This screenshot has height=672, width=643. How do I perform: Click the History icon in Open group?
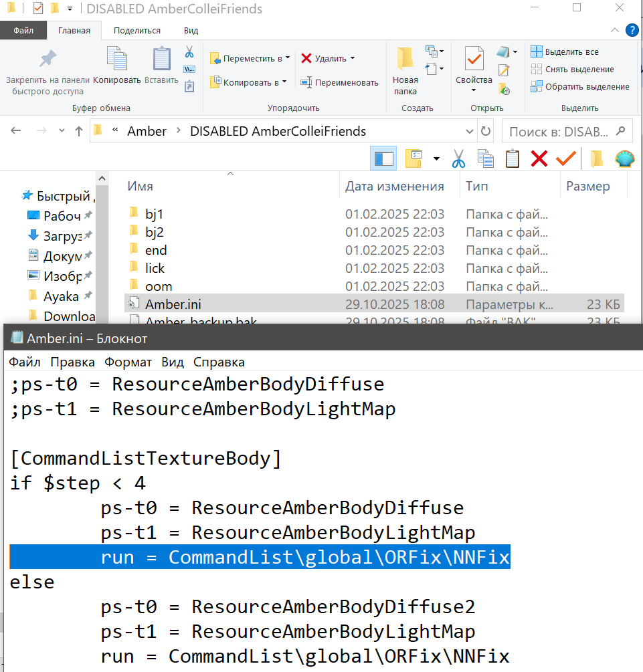504,89
